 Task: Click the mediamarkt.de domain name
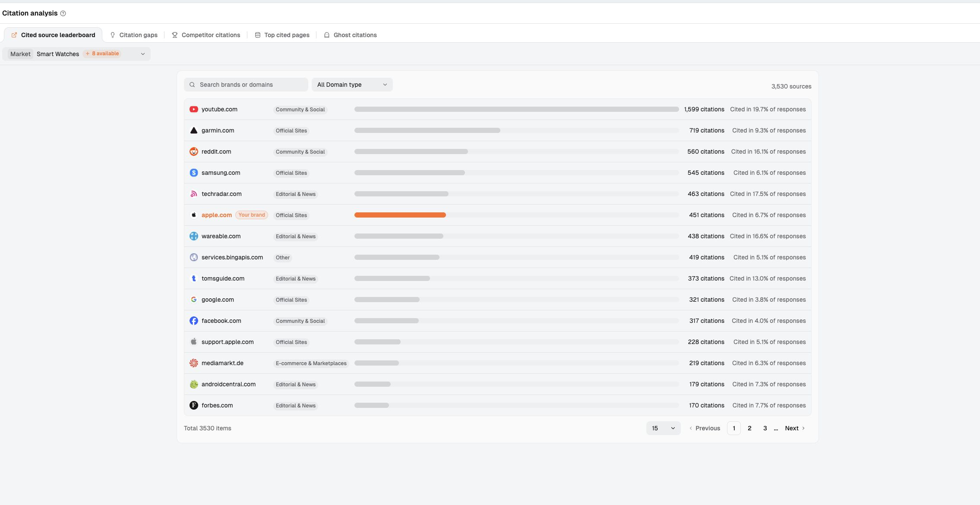point(223,363)
